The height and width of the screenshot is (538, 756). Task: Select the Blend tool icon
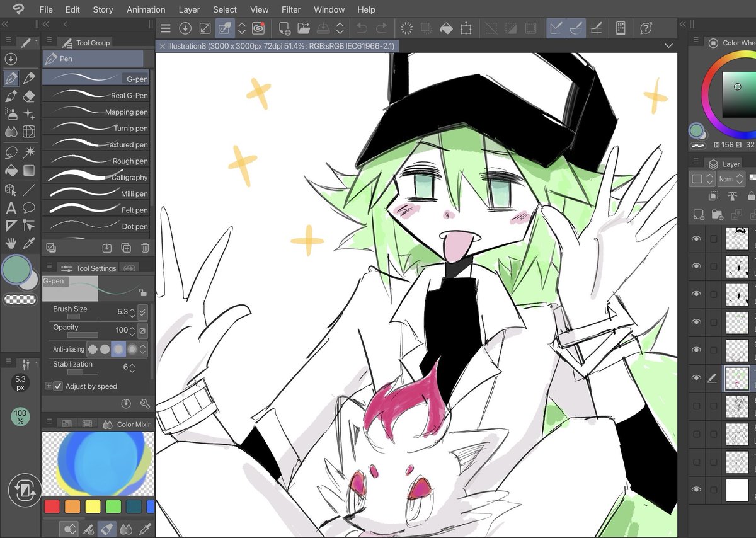click(x=11, y=132)
